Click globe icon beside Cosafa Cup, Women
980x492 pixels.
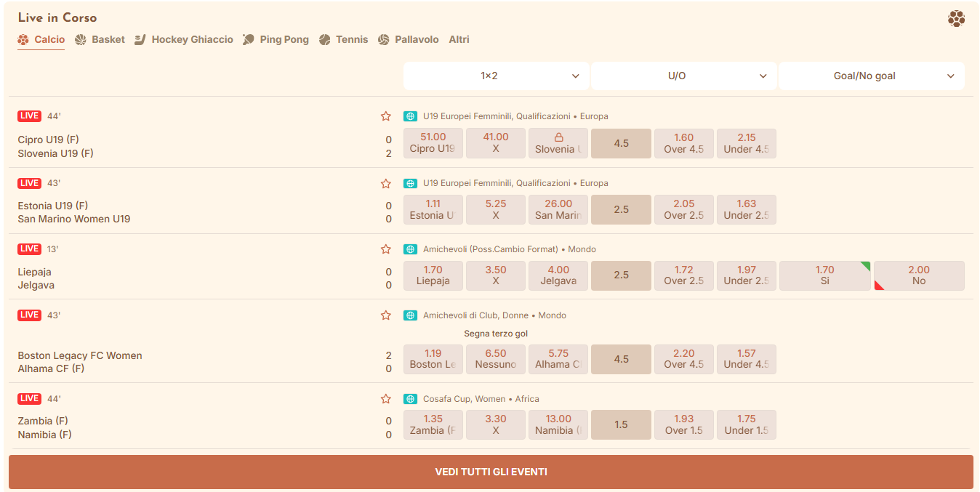(x=410, y=399)
